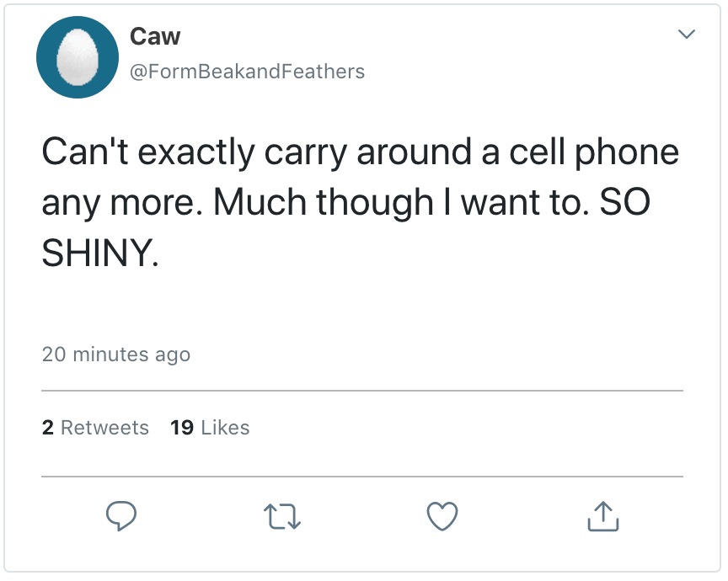Viewport: 728px width, 581px height.
Task: Click the bold number 19 beside Likes
Action: click(182, 428)
